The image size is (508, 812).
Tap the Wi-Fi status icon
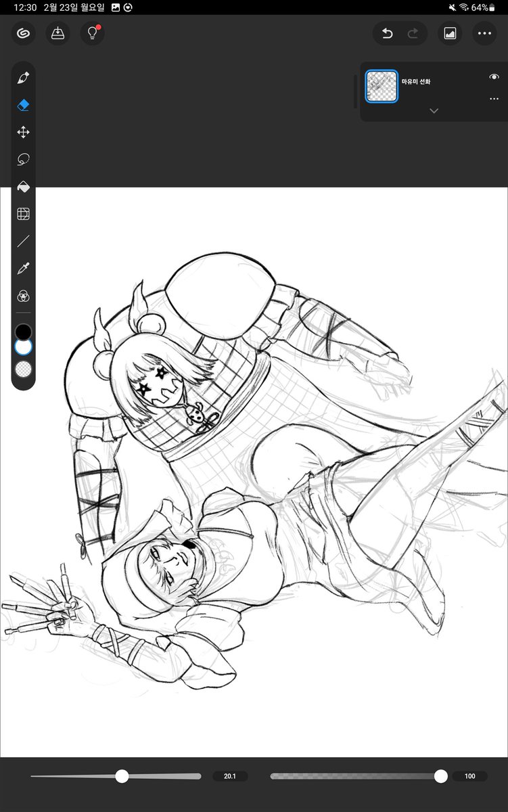click(x=464, y=7)
